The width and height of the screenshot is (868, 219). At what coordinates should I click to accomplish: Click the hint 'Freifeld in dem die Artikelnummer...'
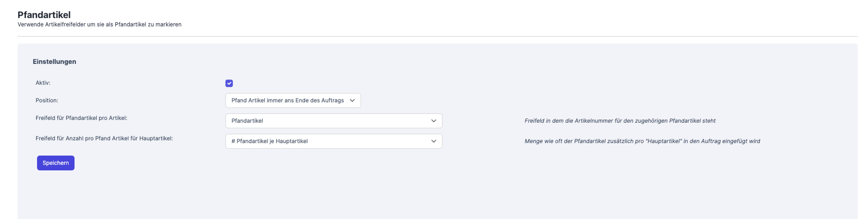click(620, 121)
